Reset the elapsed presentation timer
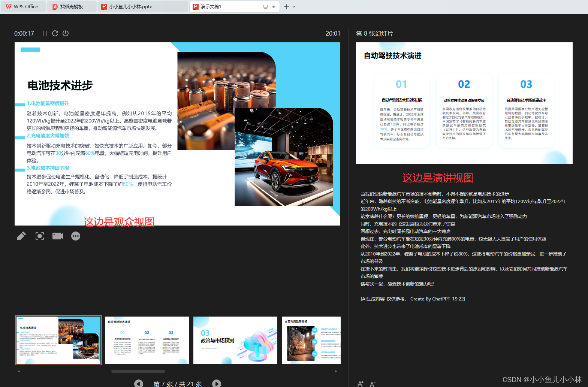The width and height of the screenshot is (588, 387). coord(55,33)
